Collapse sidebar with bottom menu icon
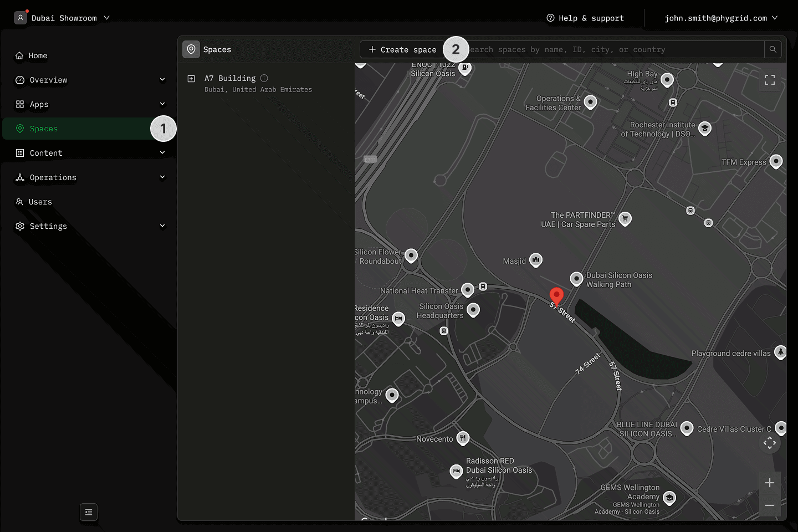Image resolution: width=798 pixels, height=532 pixels. [x=89, y=512]
